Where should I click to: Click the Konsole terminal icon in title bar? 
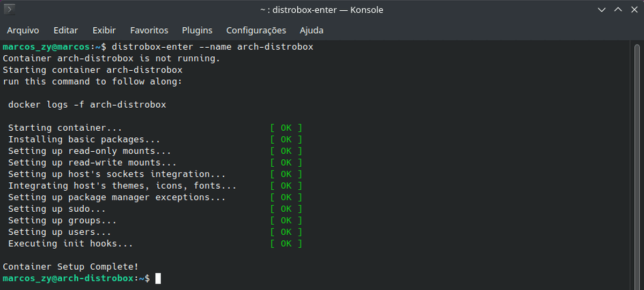coord(9,9)
